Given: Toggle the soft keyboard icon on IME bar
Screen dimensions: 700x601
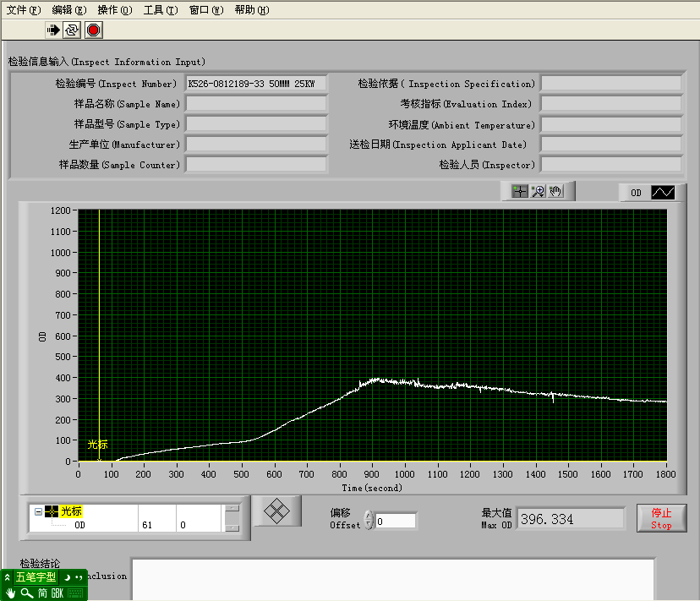Looking at the screenshot, I should pos(75,592).
